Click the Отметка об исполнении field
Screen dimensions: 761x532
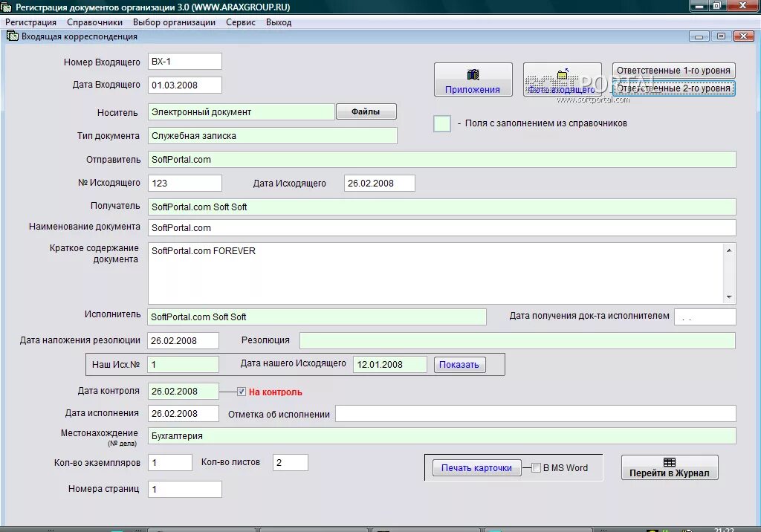(x=536, y=414)
